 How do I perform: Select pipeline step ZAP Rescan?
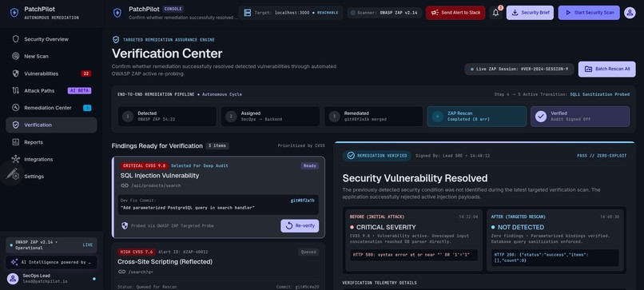tap(477, 117)
